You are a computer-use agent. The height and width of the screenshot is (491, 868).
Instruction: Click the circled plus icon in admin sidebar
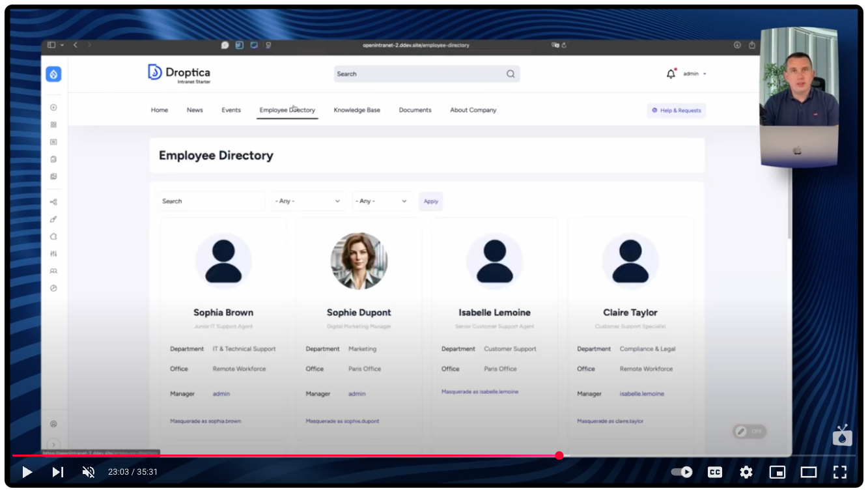53,107
